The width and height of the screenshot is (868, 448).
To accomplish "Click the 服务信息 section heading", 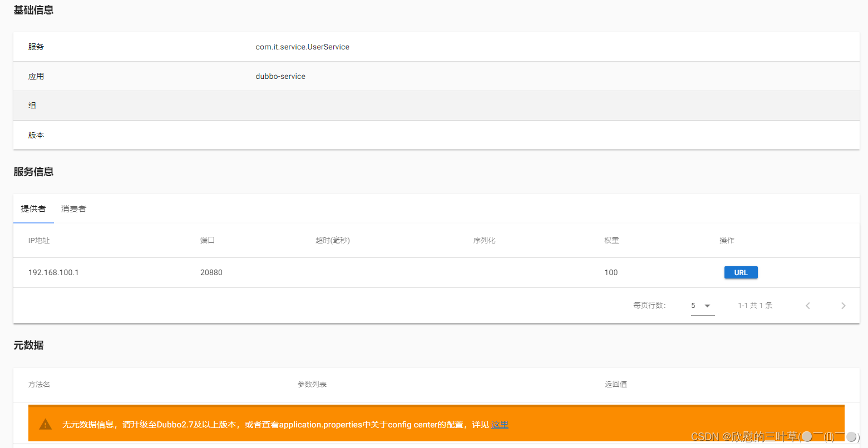I will coord(33,172).
